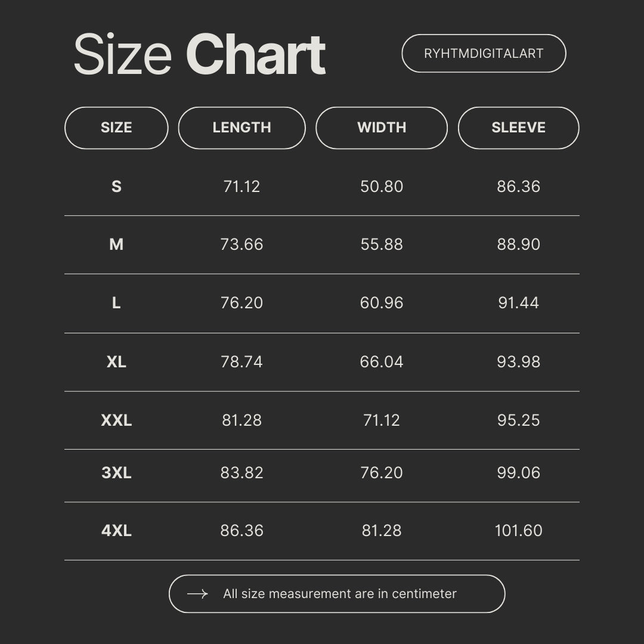The width and height of the screenshot is (644, 644).
Task: Click the 3XL size row label
Action: pos(116,473)
